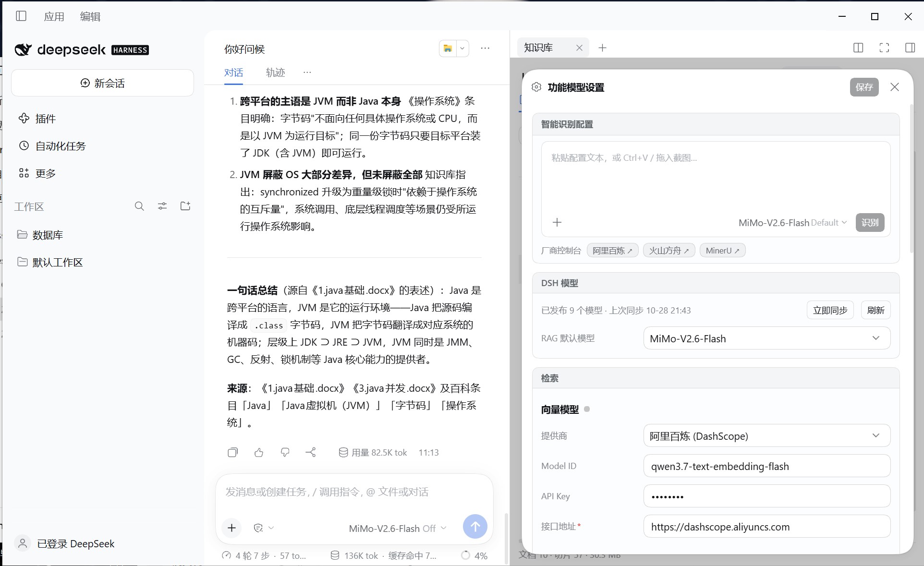
Task: Open the tool mode dropdown in chat input
Action: point(264,528)
